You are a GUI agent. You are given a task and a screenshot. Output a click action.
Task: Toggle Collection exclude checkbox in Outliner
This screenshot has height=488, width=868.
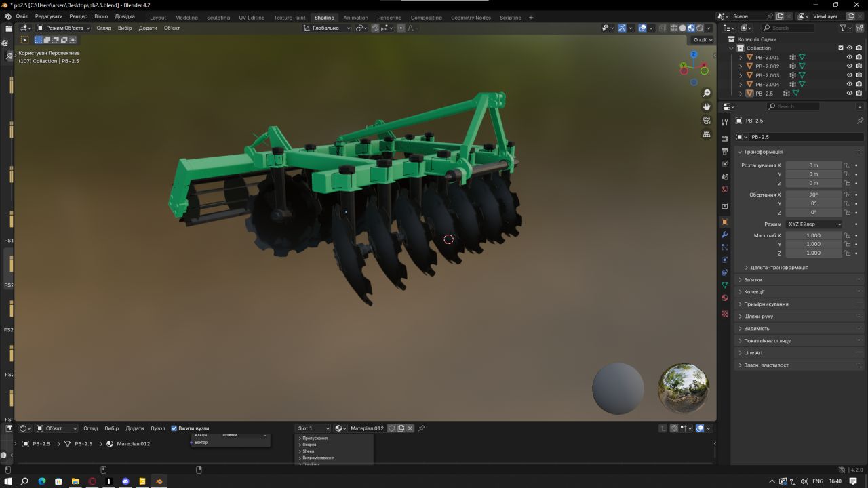[841, 48]
